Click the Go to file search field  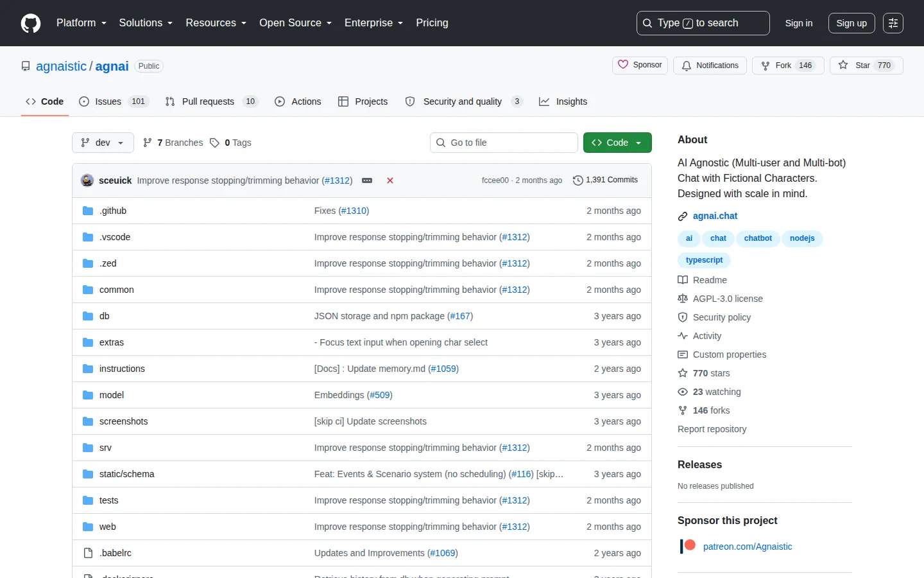(x=504, y=143)
